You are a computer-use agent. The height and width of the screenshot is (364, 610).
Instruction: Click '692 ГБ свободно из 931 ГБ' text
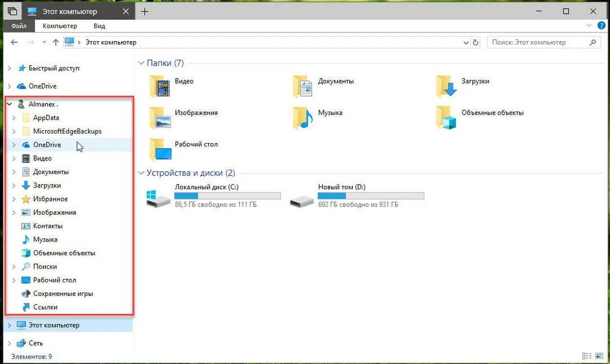tap(358, 205)
